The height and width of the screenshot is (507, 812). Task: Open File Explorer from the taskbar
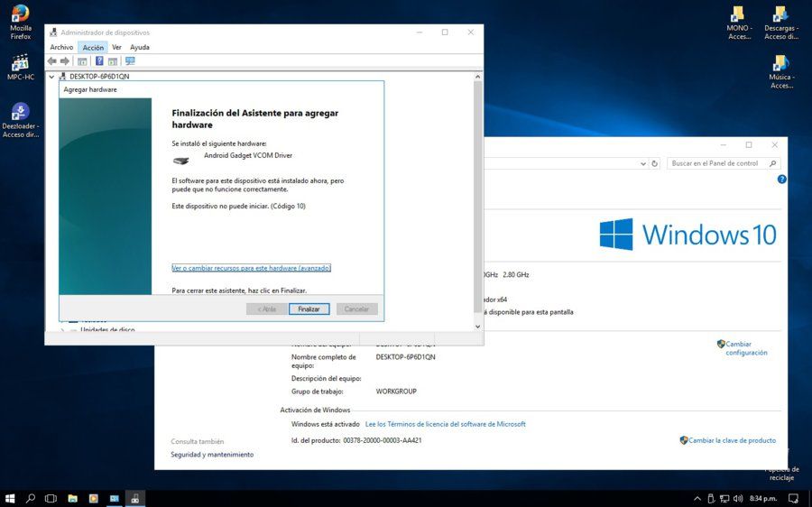tap(72, 499)
